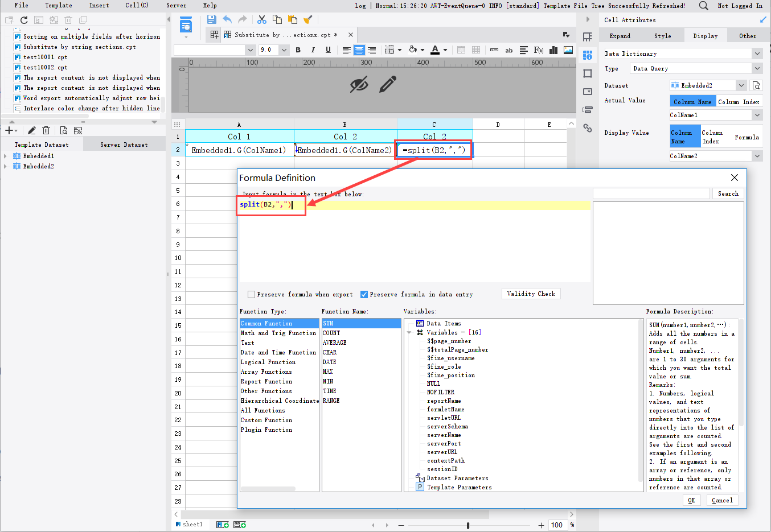The width and height of the screenshot is (771, 532).
Task: Enable Preserve formula when export checkbox
Action: pyautogui.click(x=251, y=294)
